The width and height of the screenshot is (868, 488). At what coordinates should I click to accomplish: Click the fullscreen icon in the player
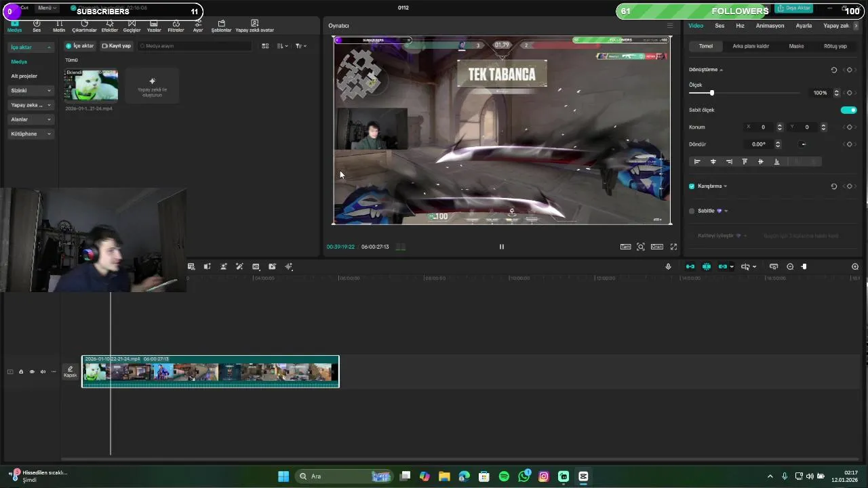(x=673, y=247)
